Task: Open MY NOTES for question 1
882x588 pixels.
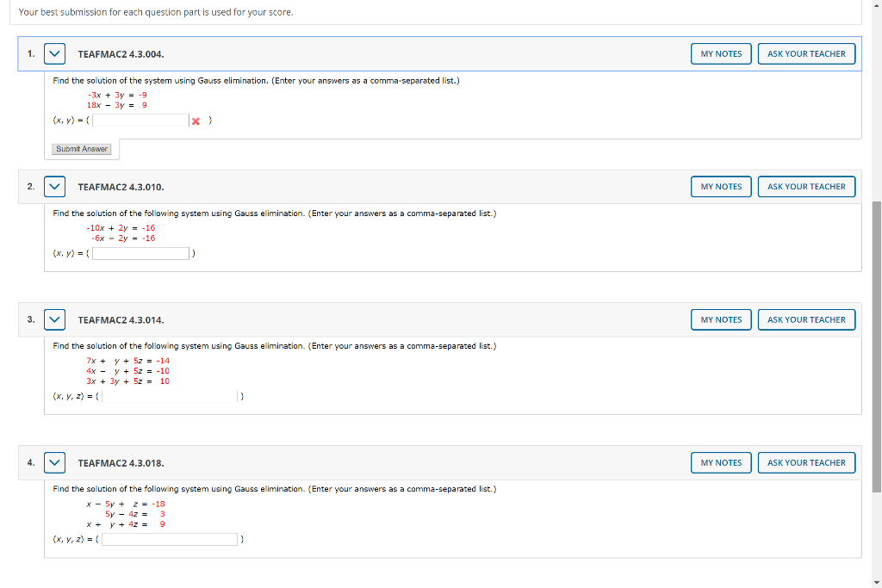Action: [721, 53]
